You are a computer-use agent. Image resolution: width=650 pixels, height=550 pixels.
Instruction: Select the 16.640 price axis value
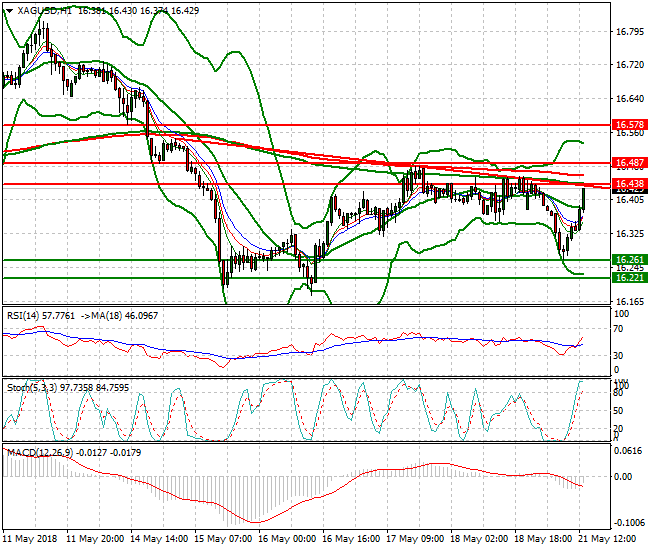pos(630,99)
